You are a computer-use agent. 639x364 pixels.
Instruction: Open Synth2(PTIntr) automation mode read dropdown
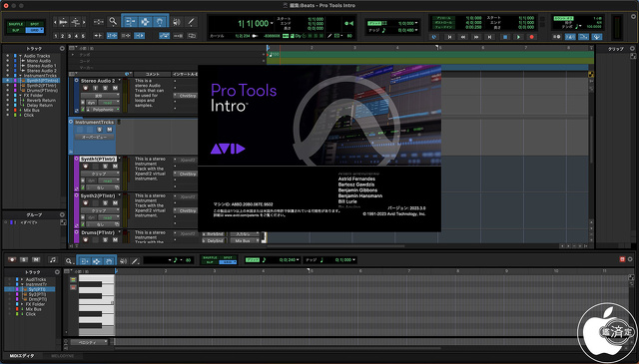click(109, 217)
